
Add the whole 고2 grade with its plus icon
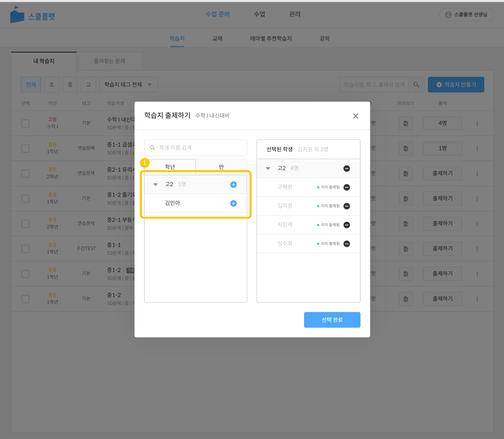[x=233, y=185]
